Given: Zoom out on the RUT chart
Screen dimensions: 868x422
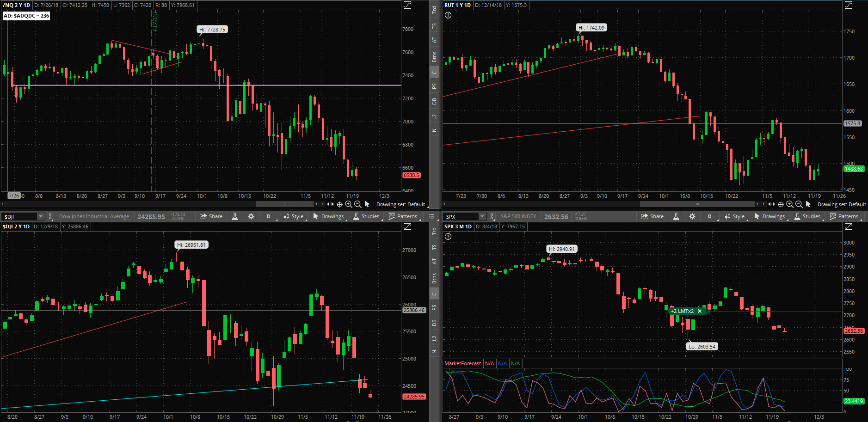Looking at the screenshot, I should 799,204.
